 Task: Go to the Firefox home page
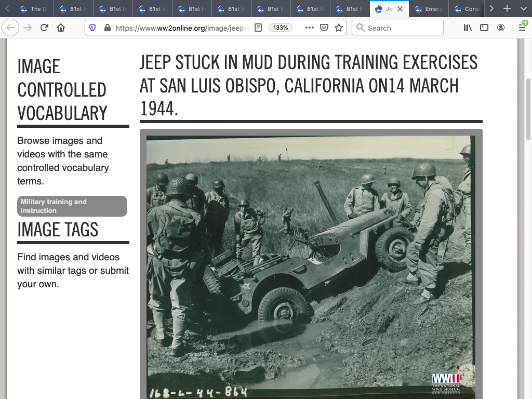(x=61, y=28)
